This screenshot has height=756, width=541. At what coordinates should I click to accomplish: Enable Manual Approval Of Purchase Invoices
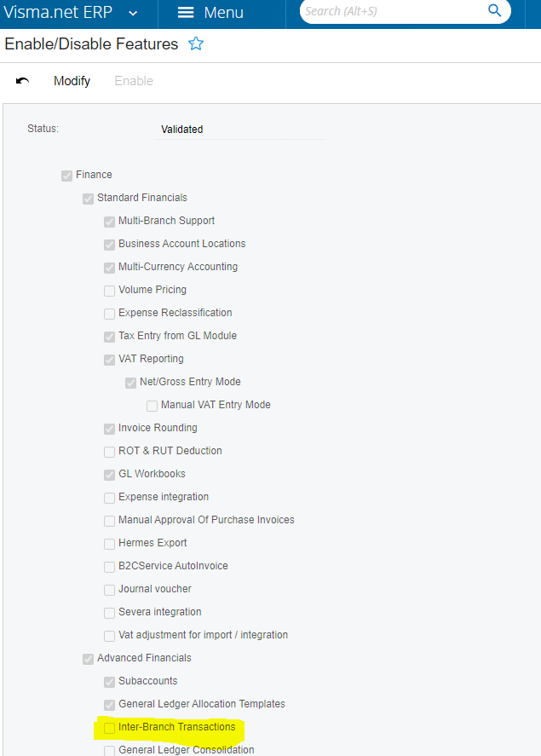109,520
